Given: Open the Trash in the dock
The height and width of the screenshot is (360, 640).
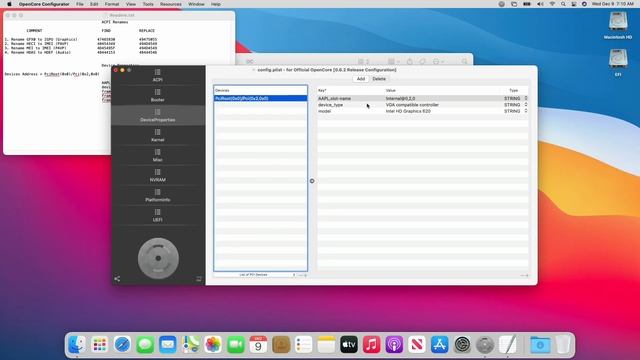Looking at the screenshot, I should coord(563,345).
